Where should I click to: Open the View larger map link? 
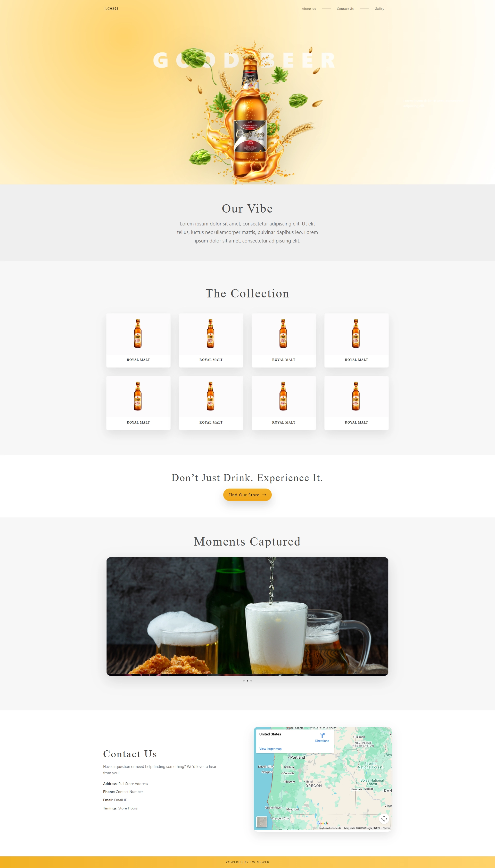(x=270, y=749)
